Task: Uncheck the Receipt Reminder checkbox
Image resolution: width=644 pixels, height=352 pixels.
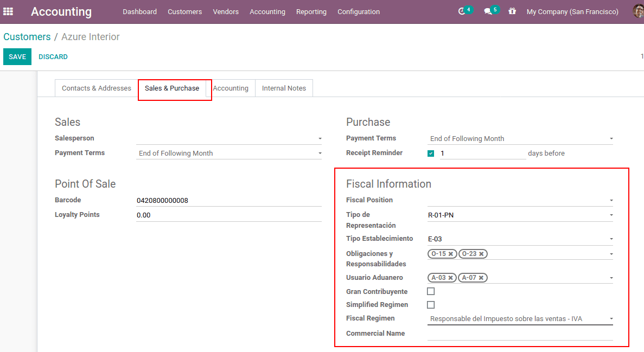Action: 431,153
